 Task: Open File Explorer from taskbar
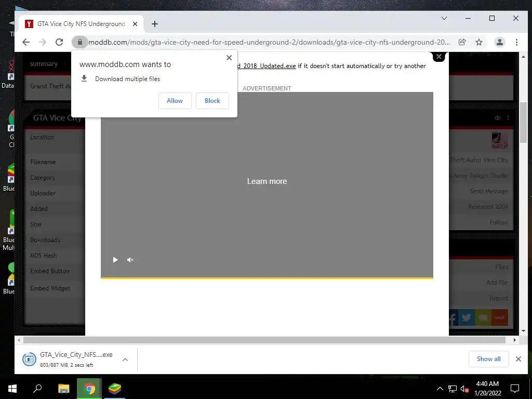coord(63,389)
